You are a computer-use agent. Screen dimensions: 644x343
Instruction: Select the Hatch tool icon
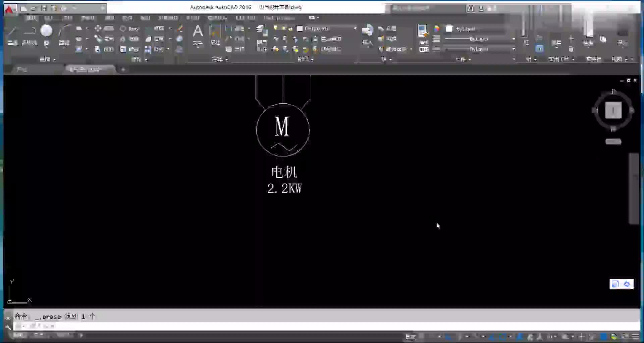click(x=79, y=49)
